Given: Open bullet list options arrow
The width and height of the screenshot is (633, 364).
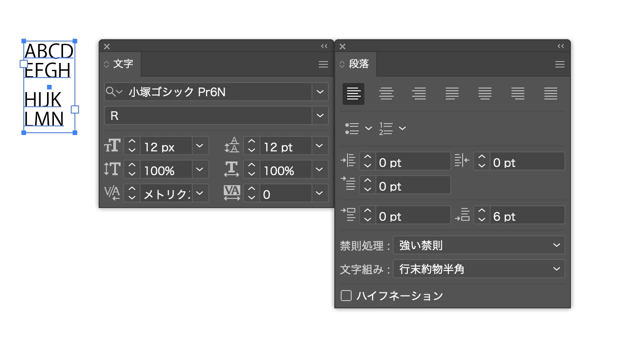Looking at the screenshot, I should pos(369,128).
